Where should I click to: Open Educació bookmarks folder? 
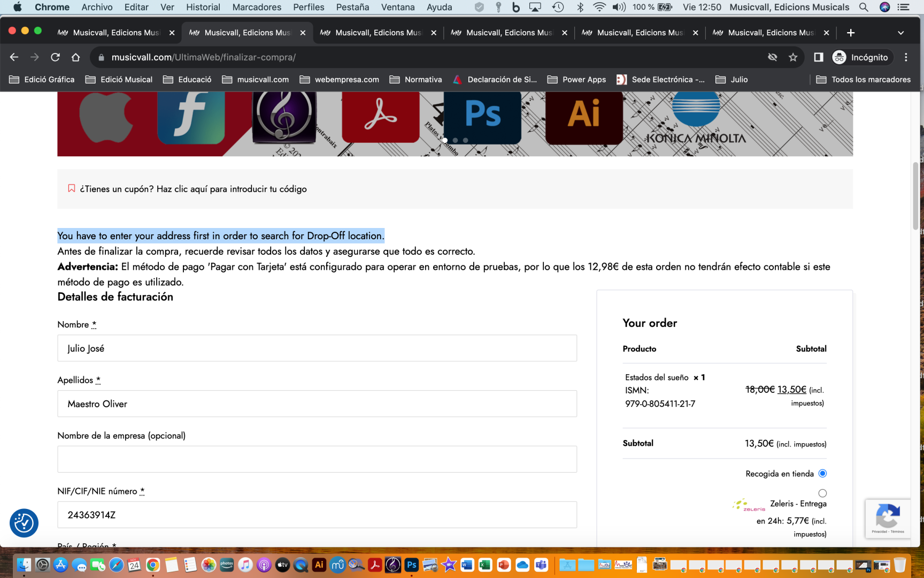tap(187, 79)
